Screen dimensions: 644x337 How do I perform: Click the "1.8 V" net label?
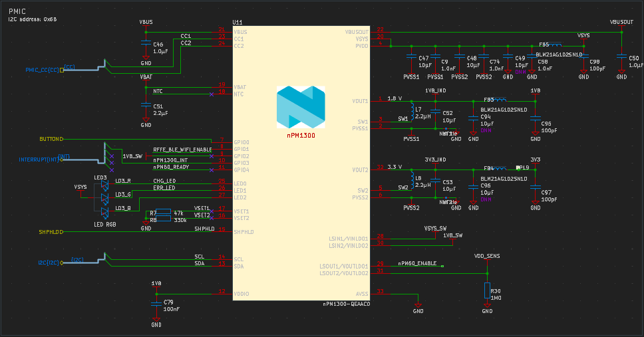click(395, 98)
